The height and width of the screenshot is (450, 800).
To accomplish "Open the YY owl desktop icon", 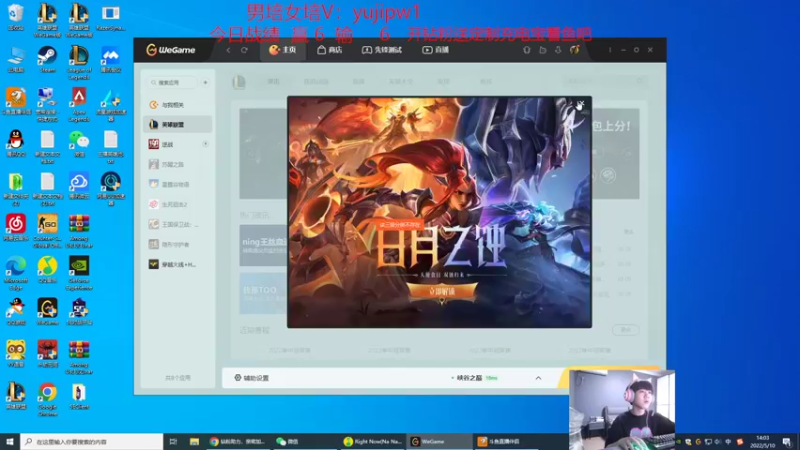I will pyautogui.click(x=16, y=354).
